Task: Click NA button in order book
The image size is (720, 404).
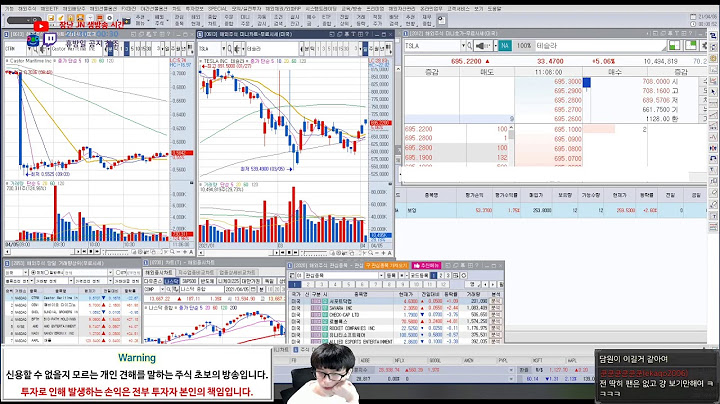Action: (x=505, y=46)
